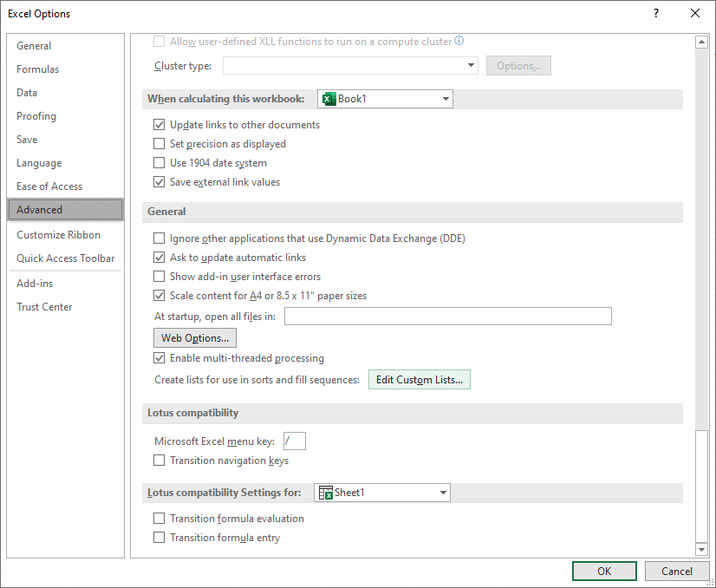This screenshot has height=588, width=716.
Task: Click the startup folder path field
Action: [x=448, y=317]
